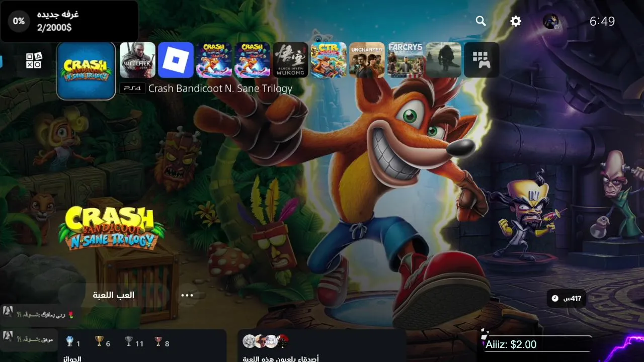This screenshot has width=644, height=362.
Task: Select the CTR racing game tile
Action: pos(329,60)
